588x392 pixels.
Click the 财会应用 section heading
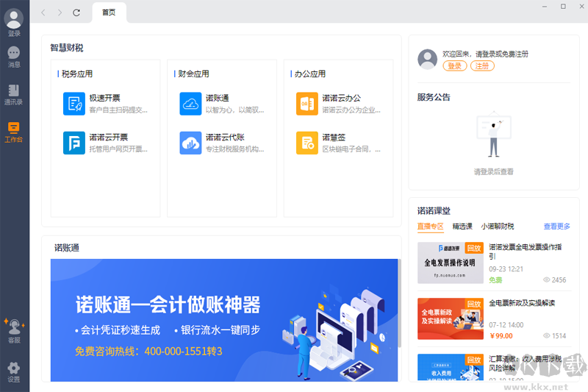tap(193, 74)
